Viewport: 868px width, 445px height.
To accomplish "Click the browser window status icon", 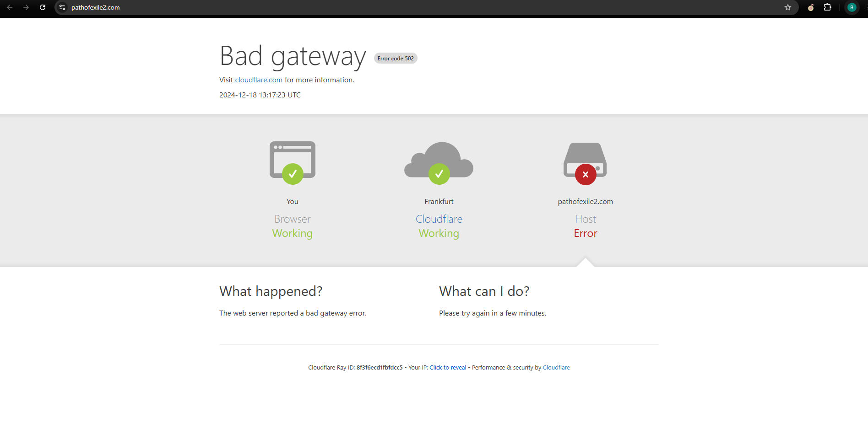I will coord(292,162).
